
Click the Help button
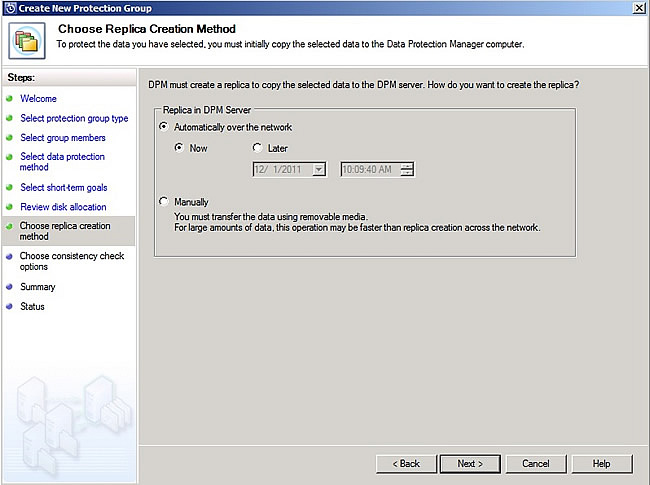point(601,463)
